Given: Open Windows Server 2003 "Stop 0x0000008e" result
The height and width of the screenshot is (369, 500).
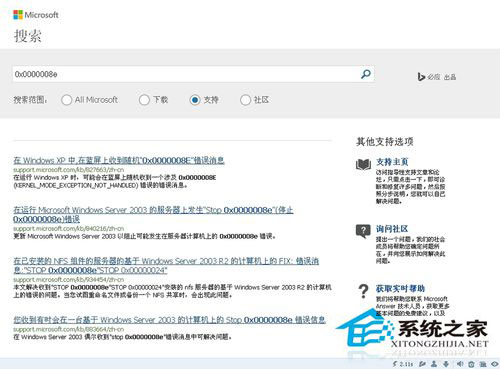Looking at the screenshot, I should point(153,214).
